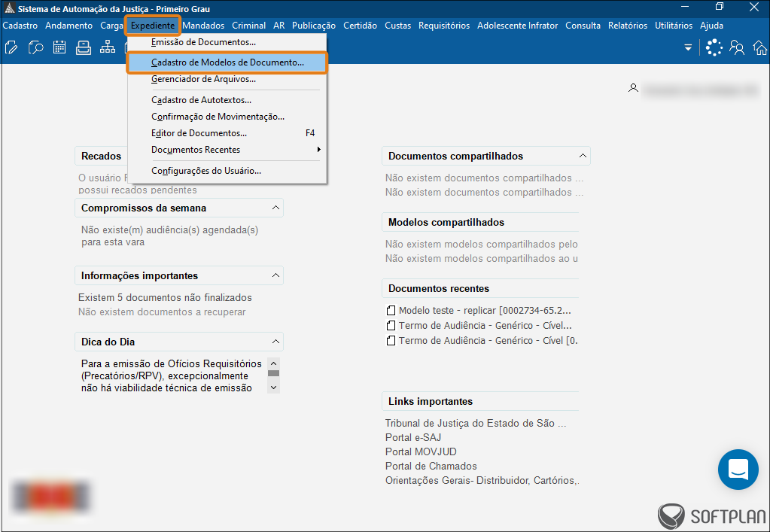Collapse the Documentos compartilhados panel
Viewport: 770px width, 532px height.
583,156
